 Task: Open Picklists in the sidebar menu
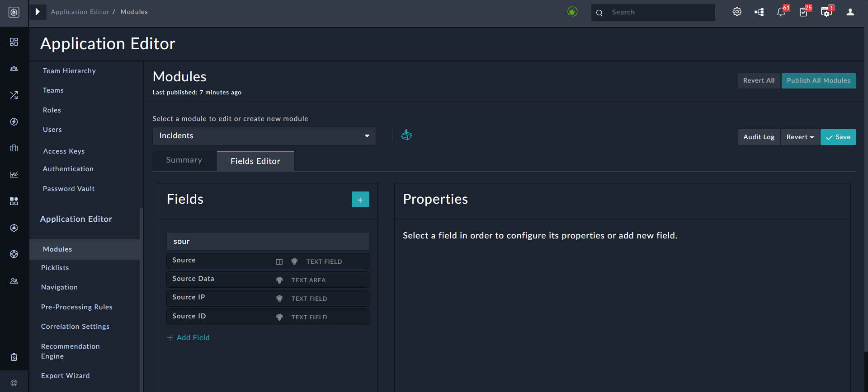pos(55,268)
